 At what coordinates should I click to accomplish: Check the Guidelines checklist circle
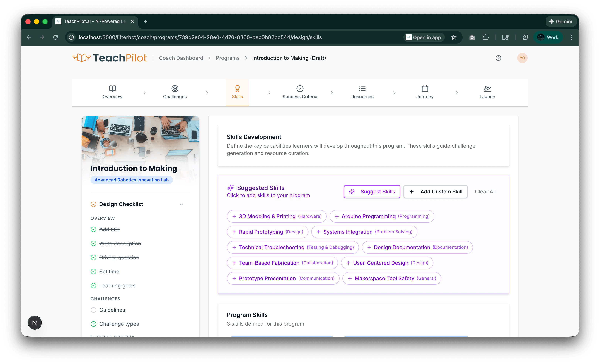click(93, 310)
